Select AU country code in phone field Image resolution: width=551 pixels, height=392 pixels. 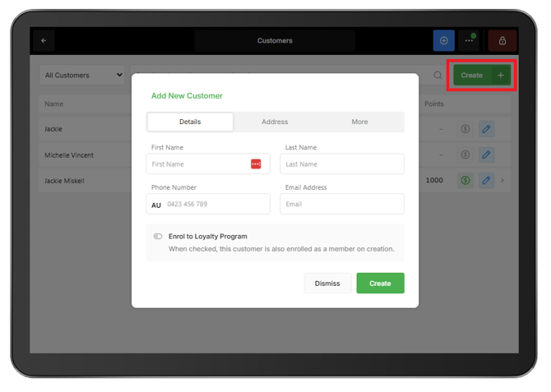(156, 205)
